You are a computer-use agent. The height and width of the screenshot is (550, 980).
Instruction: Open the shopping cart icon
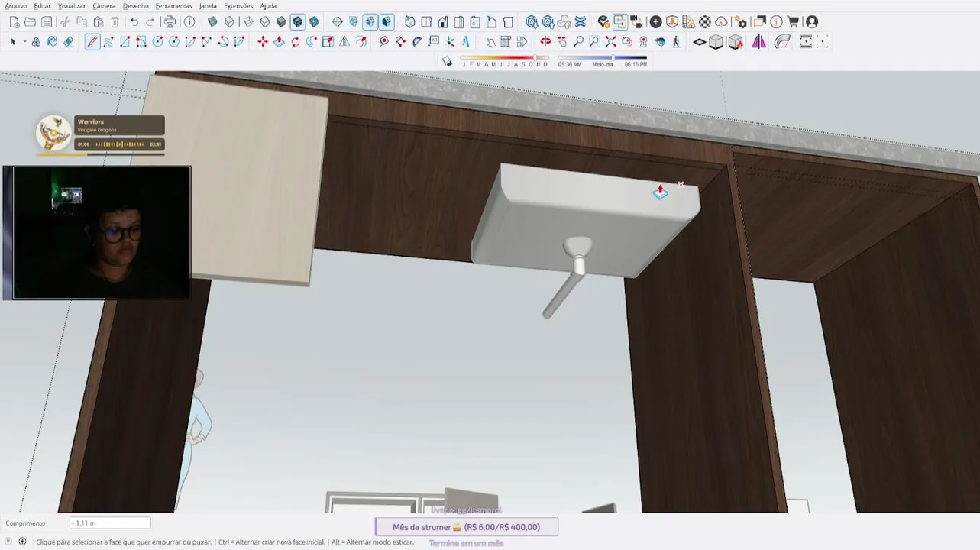pyautogui.click(x=793, y=22)
